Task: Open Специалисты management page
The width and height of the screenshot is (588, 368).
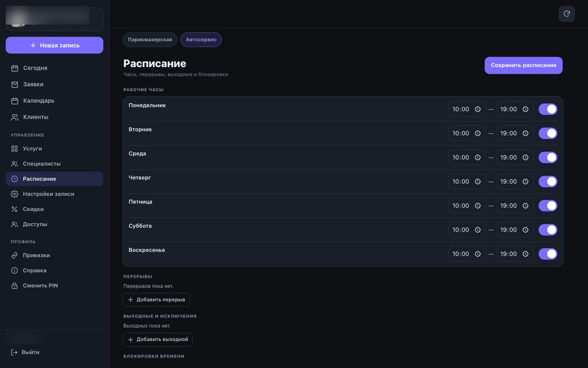Action: pos(54,164)
